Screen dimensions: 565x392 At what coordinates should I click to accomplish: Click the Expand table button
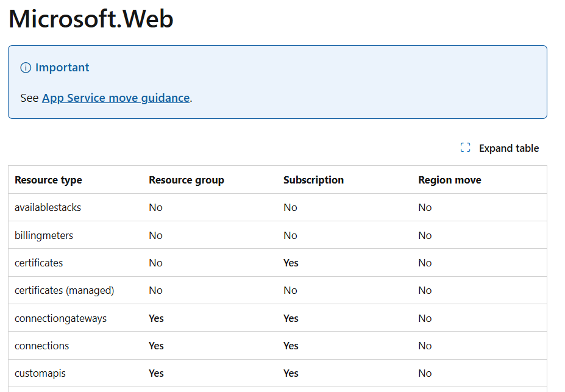(x=500, y=148)
